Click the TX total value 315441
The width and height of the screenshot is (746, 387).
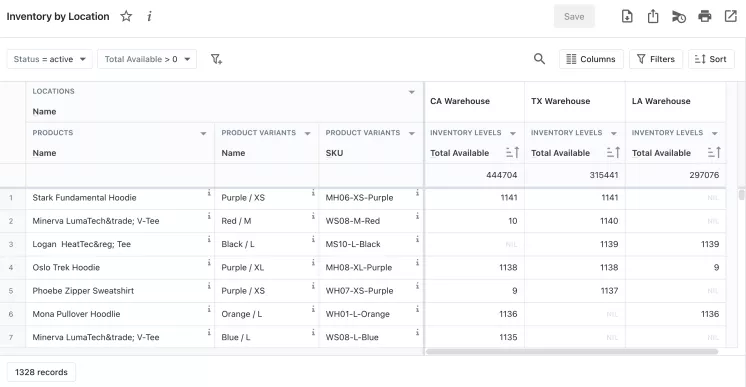(x=604, y=175)
